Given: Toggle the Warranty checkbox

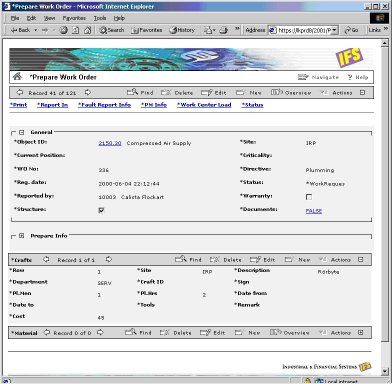Looking at the screenshot, I should coord(309,197).
